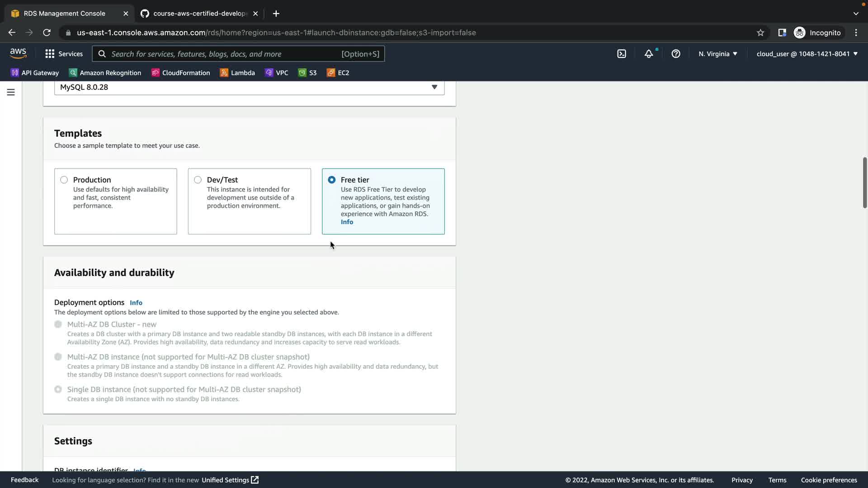This screenshot has width=868, height=488.
Task: Click the AWS logo home icon
Action: point(18,53)
